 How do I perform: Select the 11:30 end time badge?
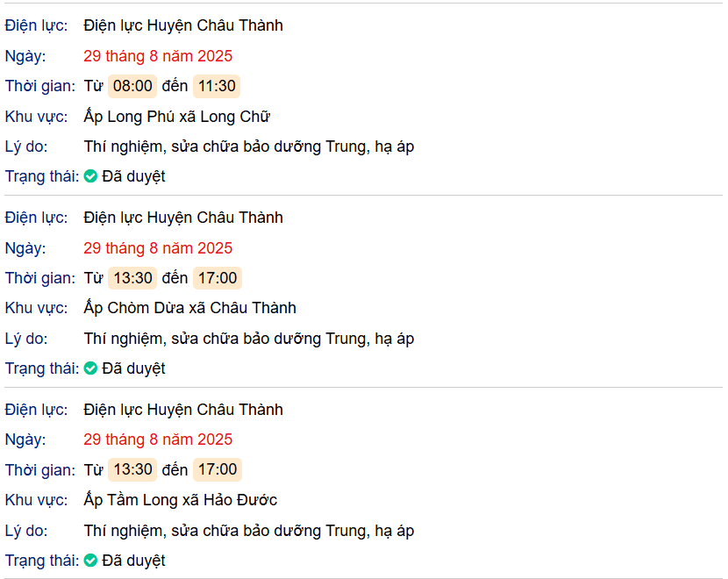pyautogui.click(x=217, y=86)
